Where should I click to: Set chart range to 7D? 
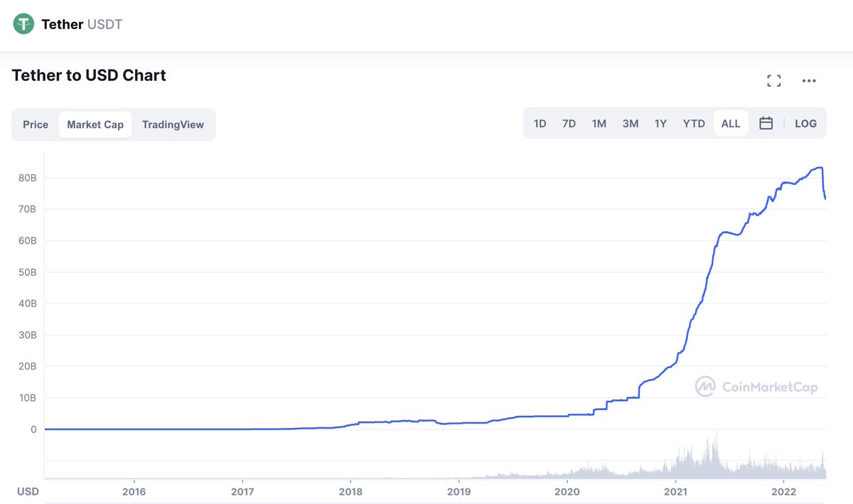click(569, 123)
